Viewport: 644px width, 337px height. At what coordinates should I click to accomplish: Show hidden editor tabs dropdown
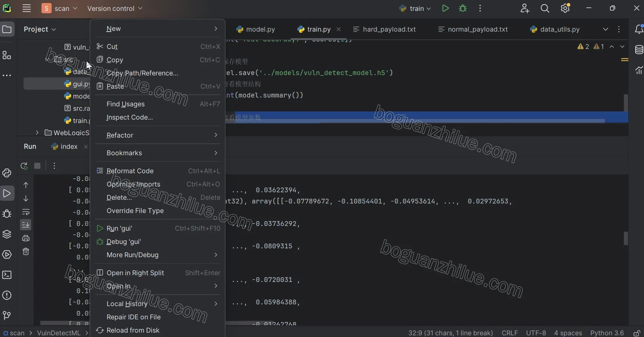tap(605, 29)
